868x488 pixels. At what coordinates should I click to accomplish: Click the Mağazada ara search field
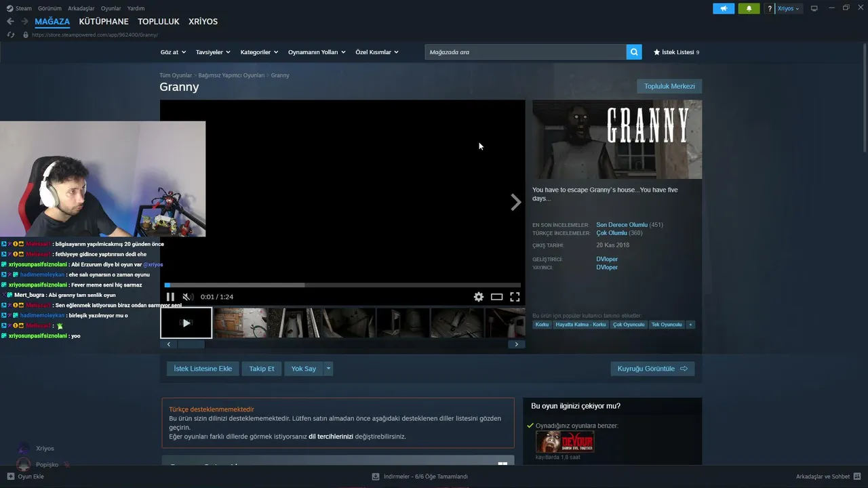(526, 52)
